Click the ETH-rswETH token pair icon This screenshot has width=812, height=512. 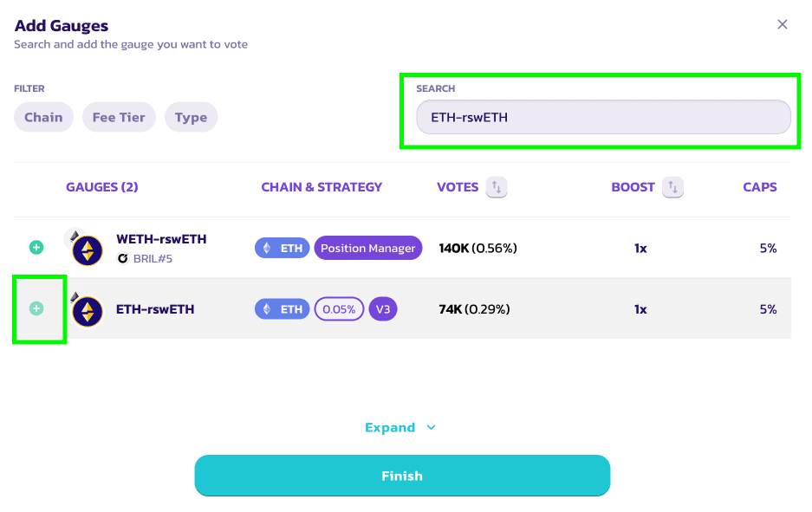point(87,310)
